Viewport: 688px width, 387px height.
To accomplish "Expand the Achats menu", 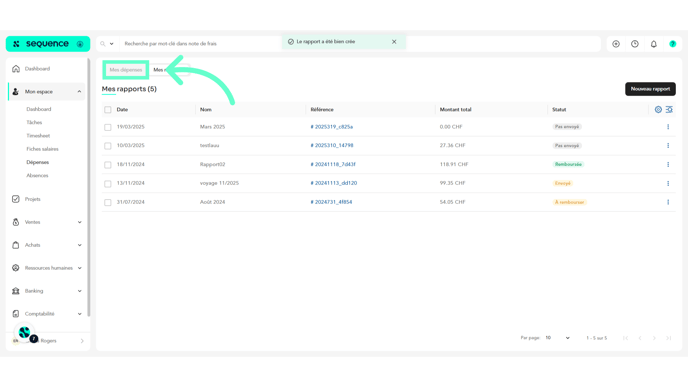I will pyautogui.click(x=79, y=245).
